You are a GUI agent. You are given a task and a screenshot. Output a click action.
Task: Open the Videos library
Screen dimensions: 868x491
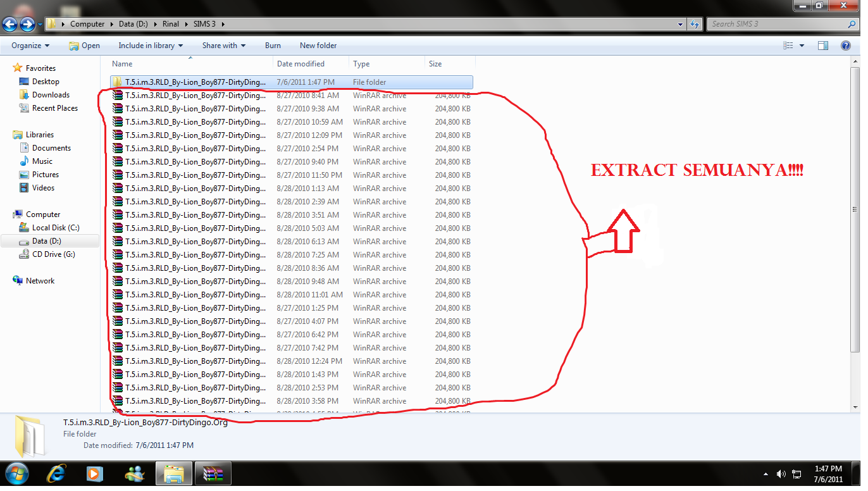pos(43,188)
